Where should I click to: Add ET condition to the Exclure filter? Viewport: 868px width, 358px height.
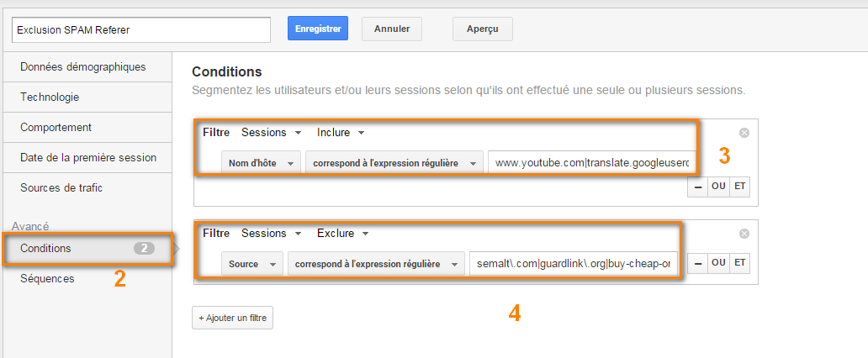(739, 263)
